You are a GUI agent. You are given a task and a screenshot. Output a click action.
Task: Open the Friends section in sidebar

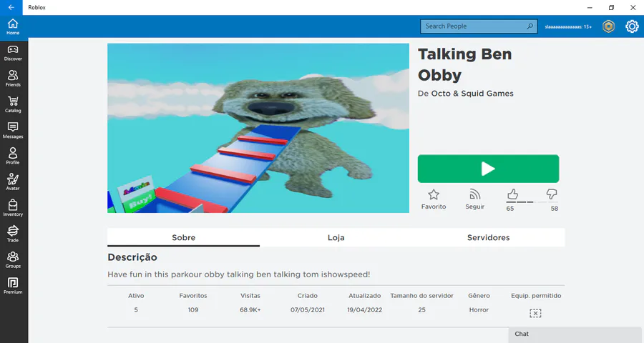click(x=13, y=79)
